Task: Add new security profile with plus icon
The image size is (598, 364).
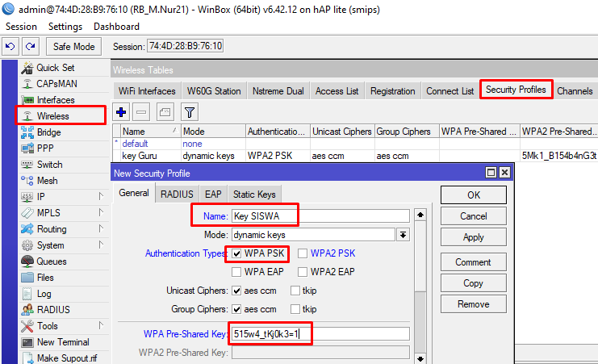Action: 121,112
